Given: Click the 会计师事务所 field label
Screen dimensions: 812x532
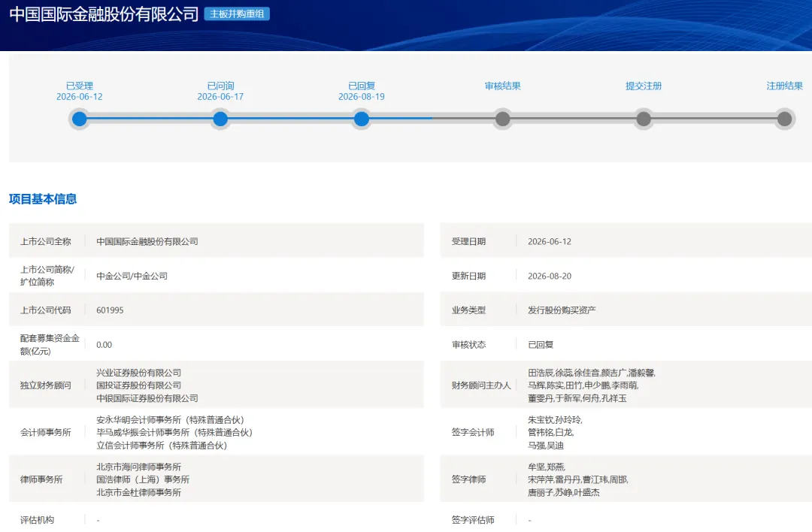Looking at the screenshot, I should 46,432.
